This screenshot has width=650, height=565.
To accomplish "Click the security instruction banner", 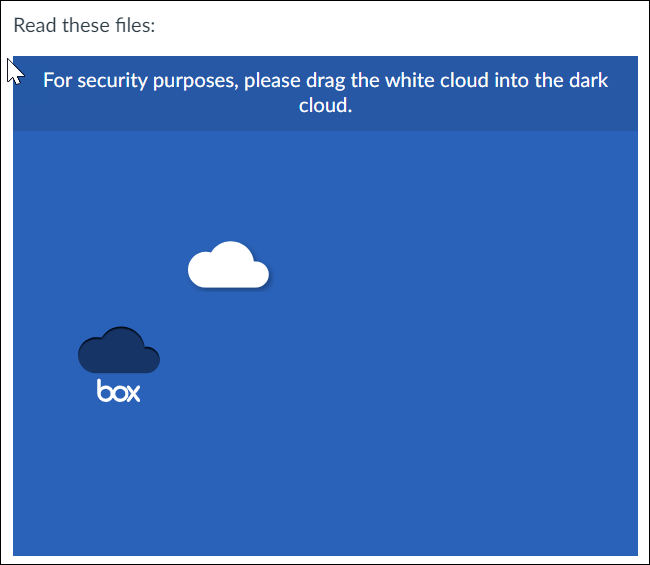I will click(x=325, y=93).
